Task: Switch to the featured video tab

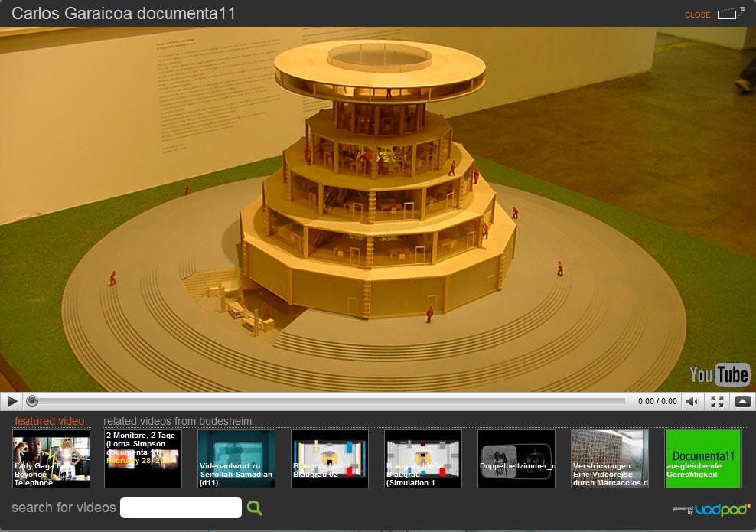Action: 49,421
